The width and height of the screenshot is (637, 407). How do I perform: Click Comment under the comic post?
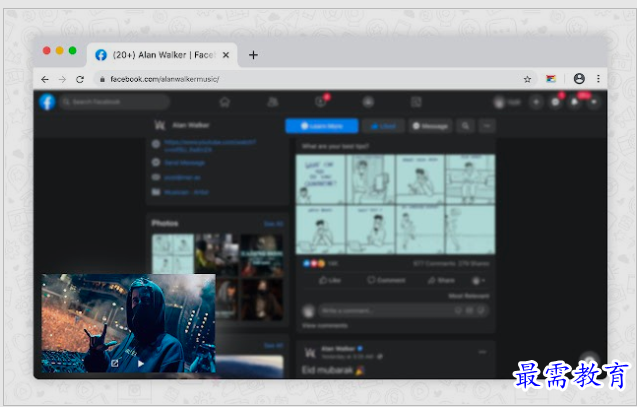coord(386,280)
